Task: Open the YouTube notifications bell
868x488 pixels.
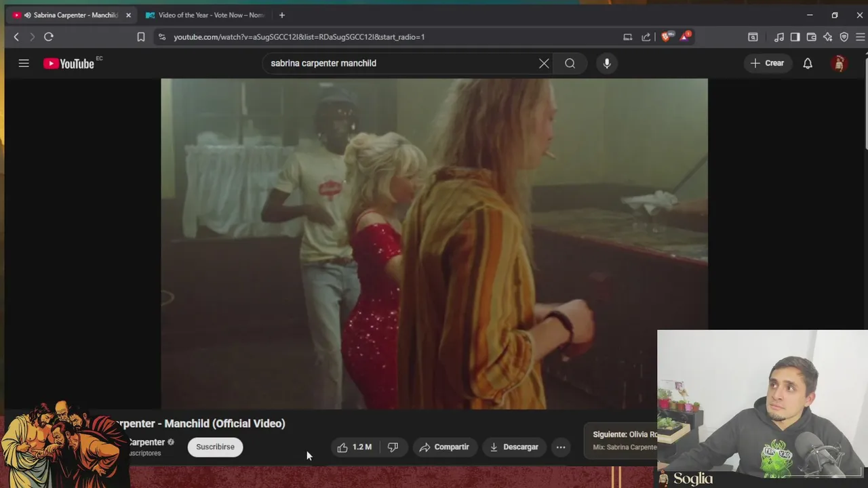Action: tap(808, 63)
